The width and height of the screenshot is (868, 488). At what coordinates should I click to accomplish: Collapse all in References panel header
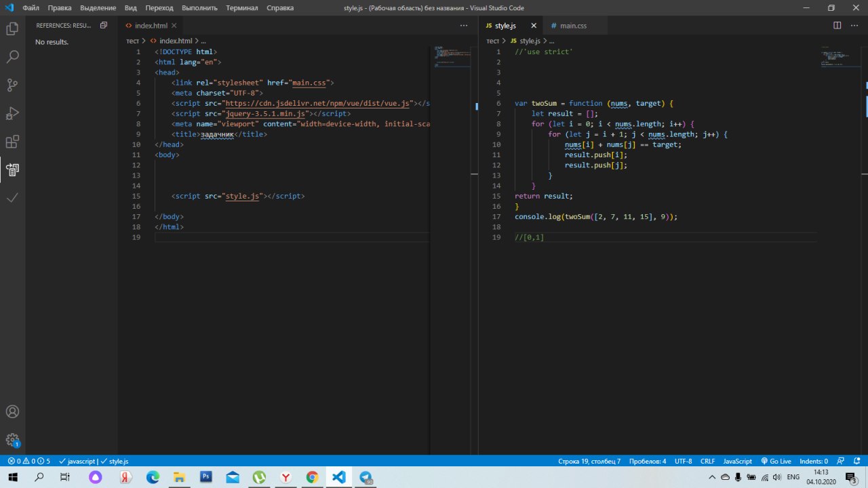[x=104, y=26]
